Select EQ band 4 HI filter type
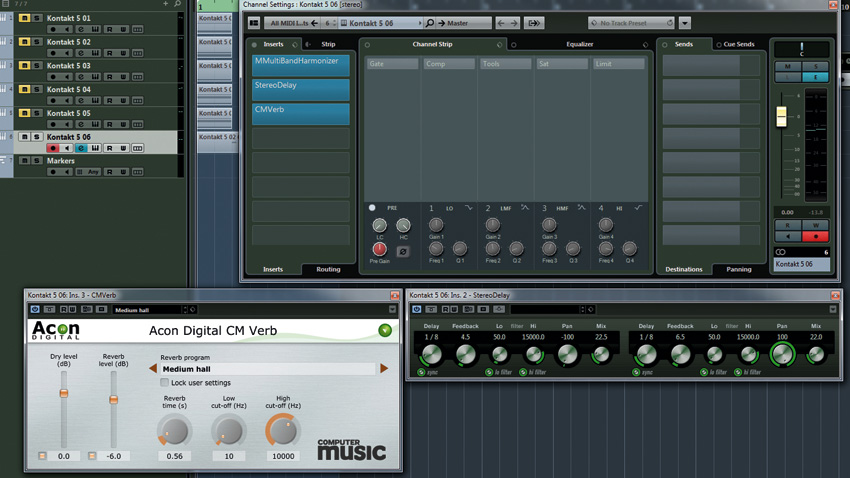The height and width of the screenshot is (478, 850). [639, 208]
